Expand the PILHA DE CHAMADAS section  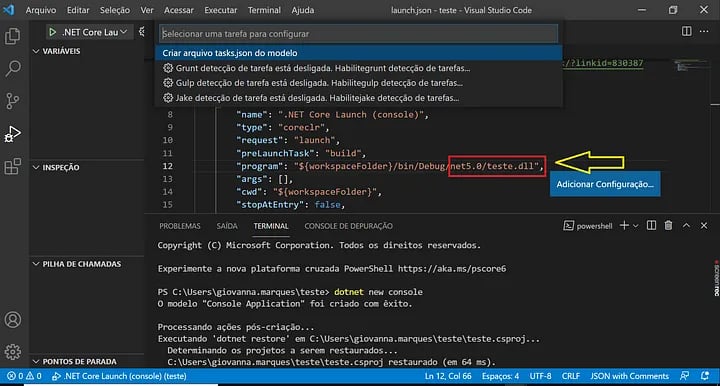(x=36, y=264)
